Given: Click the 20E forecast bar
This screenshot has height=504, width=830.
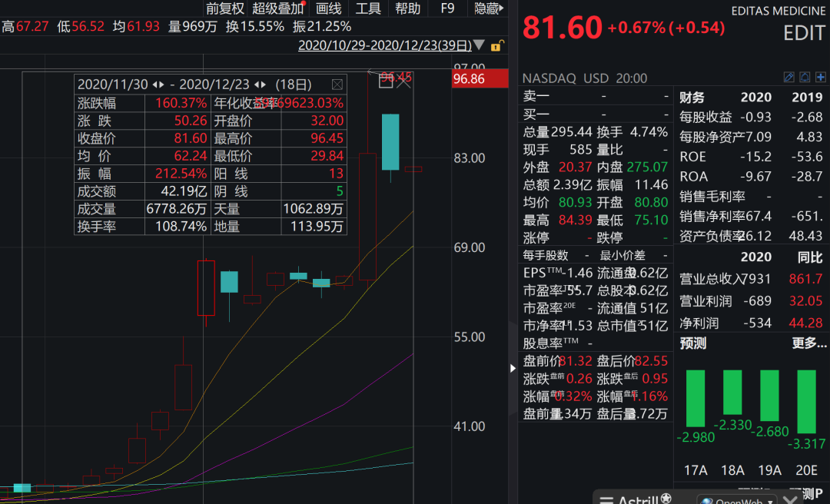Looking at the screenshot, I should 807,401.
